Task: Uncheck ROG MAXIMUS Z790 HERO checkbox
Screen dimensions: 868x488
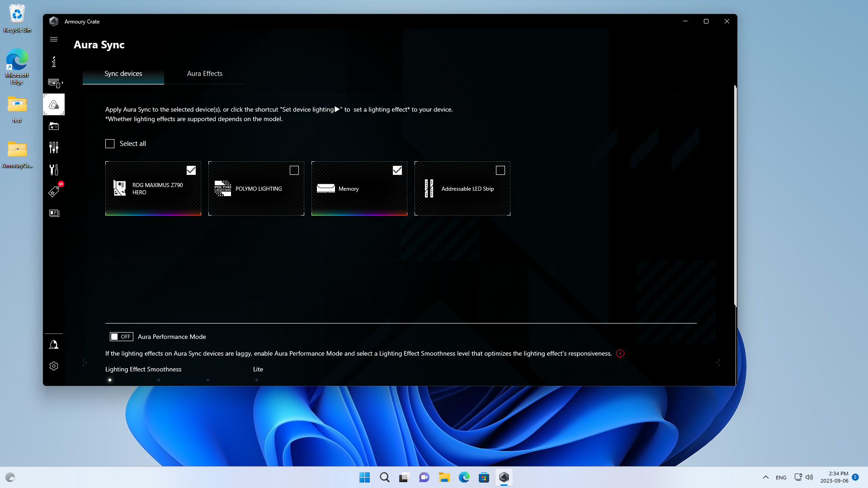Action: click(191, 170)
